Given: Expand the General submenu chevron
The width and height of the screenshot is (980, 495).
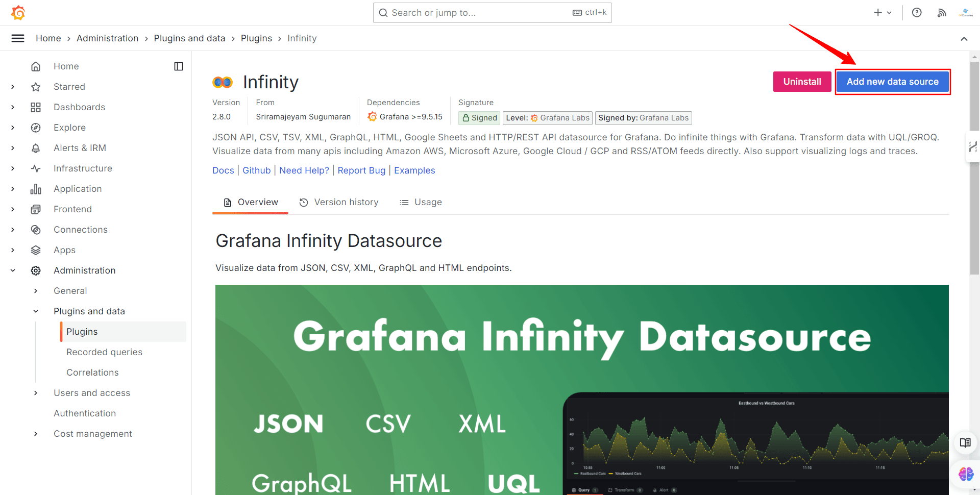Looking at the screenshot, I should tap(36, 291).
